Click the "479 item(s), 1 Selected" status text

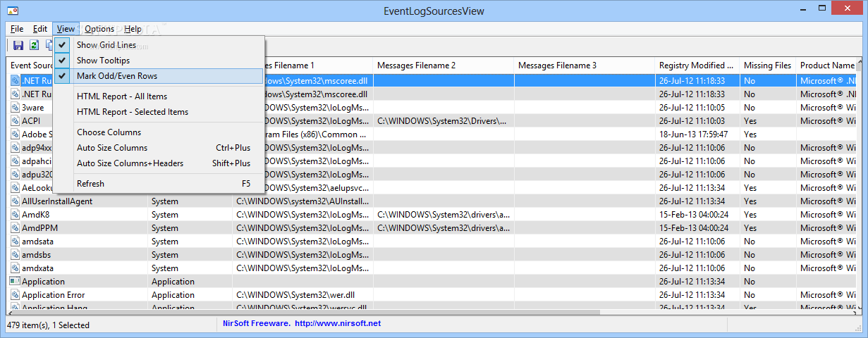tap(48, 325)
